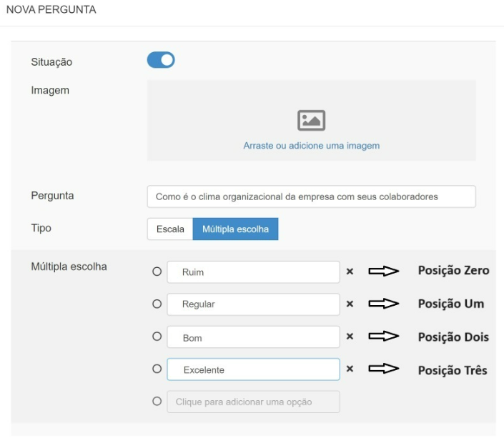504x443 pixels.
Task: Focus the Pergunta text field
Action: pos(311,196)
